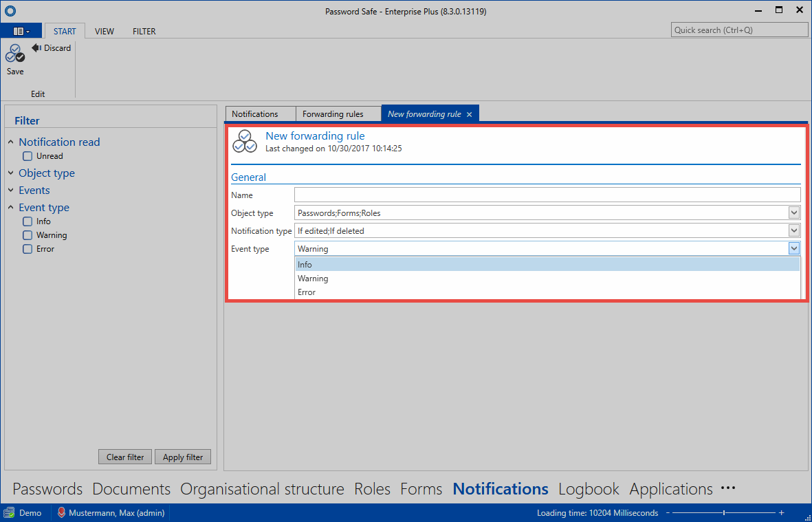Switch to the VIEW ribbon tab
The height and width of the screenshot is (522, 812).
[104, 31]
